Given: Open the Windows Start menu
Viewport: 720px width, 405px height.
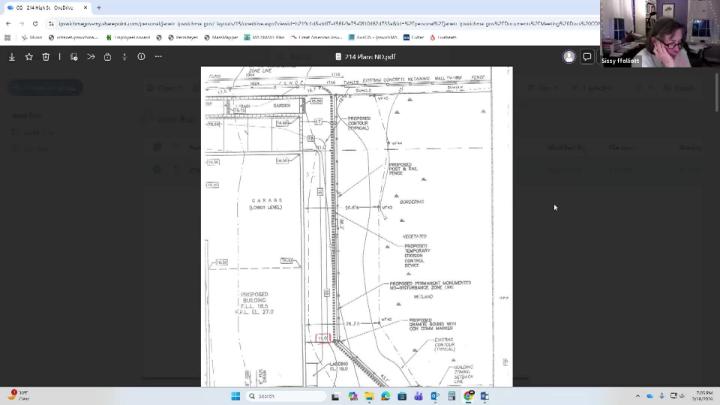Looking at the screenshot, I should click(236, 396).
